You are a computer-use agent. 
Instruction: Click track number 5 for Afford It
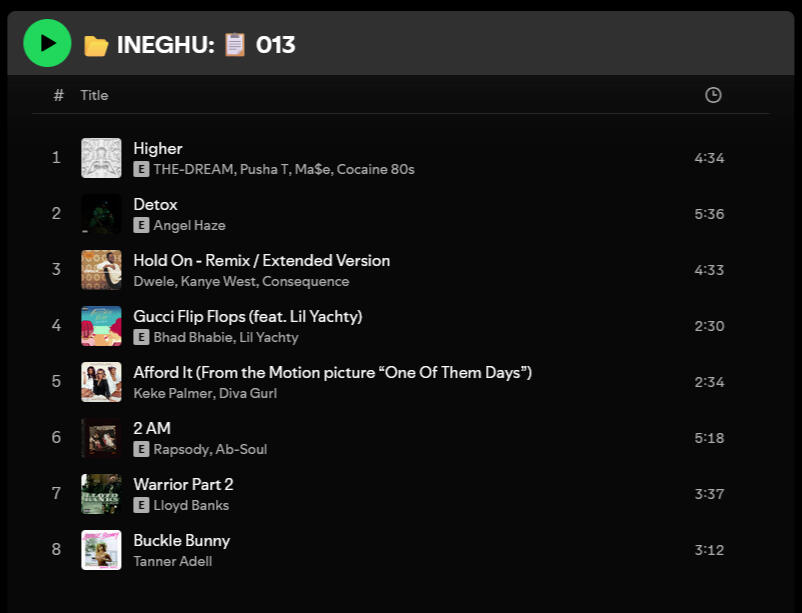click(x=56, y=382)
